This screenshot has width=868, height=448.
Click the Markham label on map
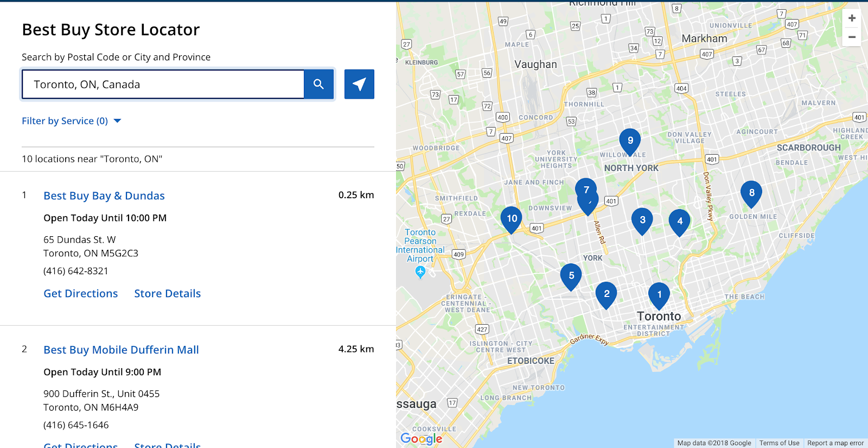pos(704,39)
